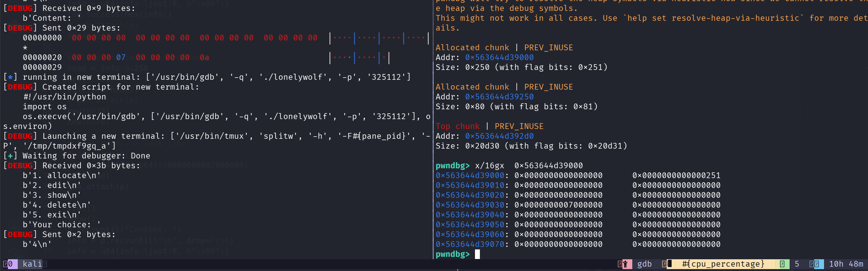Click the b'Content: ' received line
The width and height of the screenshot is (868, 271).
point(52,18)
